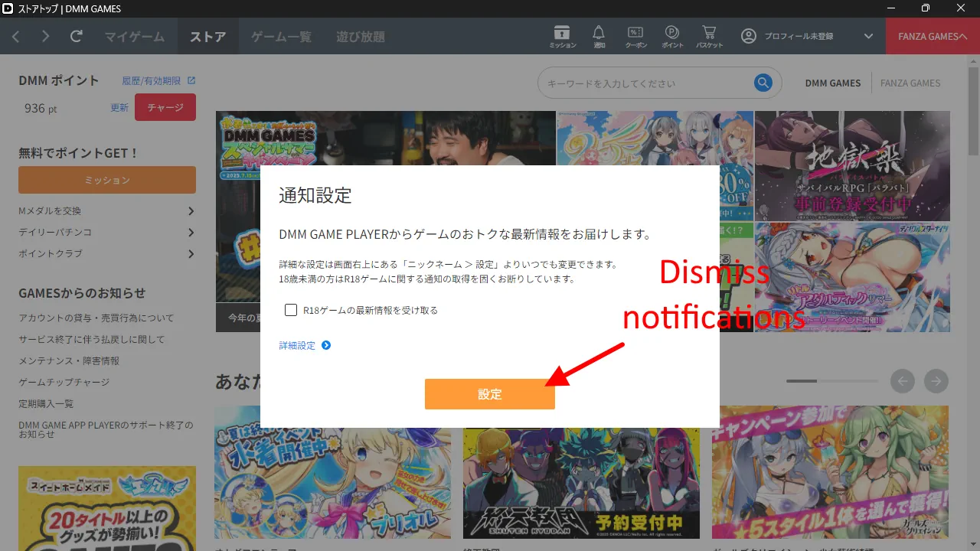Viewport: 980px width, 551px height.
Task: Open the 詳細設定 link in dialog
Action: click(x=297, y=345)
